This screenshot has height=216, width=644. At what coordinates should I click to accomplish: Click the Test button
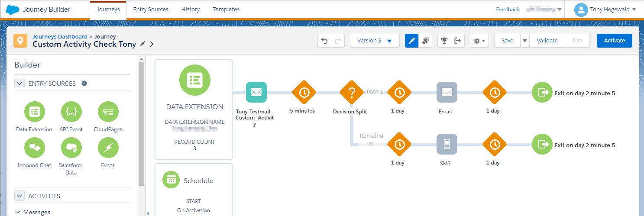[577, 41]
